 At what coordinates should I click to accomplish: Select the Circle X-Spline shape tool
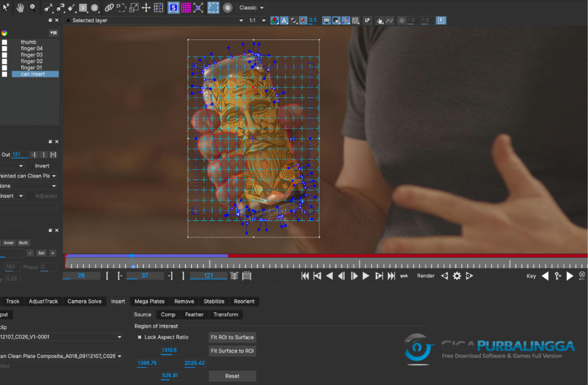pyautogui.click(x=95, y=7)
